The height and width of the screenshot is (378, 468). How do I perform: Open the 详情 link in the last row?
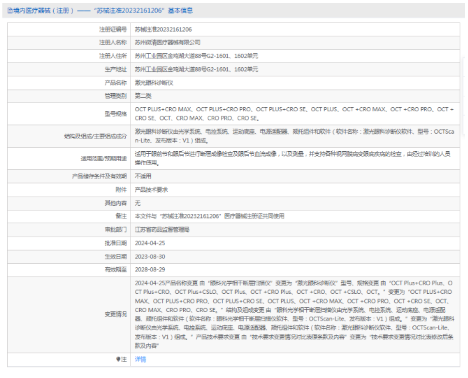pyautogui.click(x=140, y=359)
